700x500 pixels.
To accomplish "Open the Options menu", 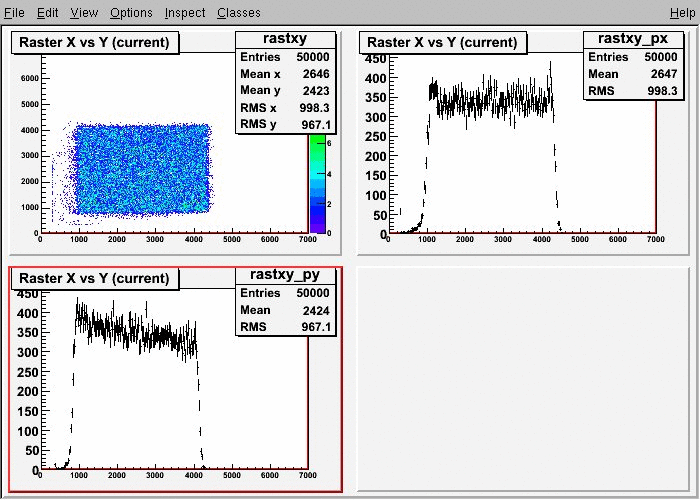I will [131, 12].
